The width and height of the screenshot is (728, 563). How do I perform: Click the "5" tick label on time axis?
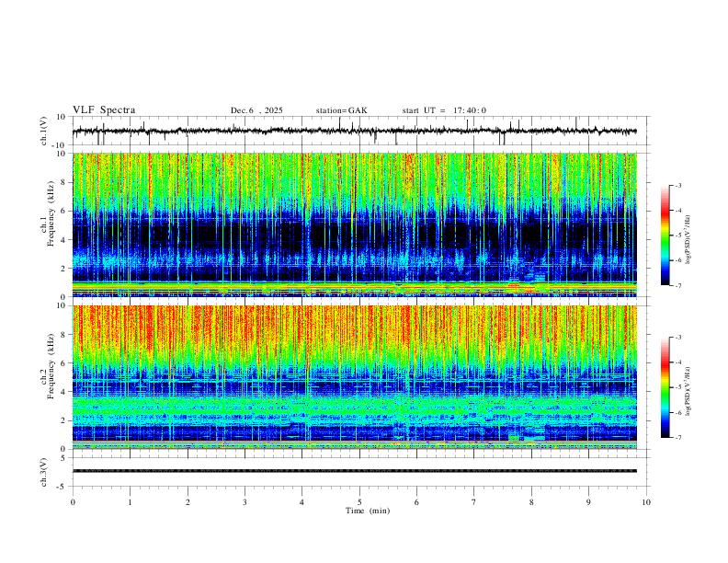(359, 502)
